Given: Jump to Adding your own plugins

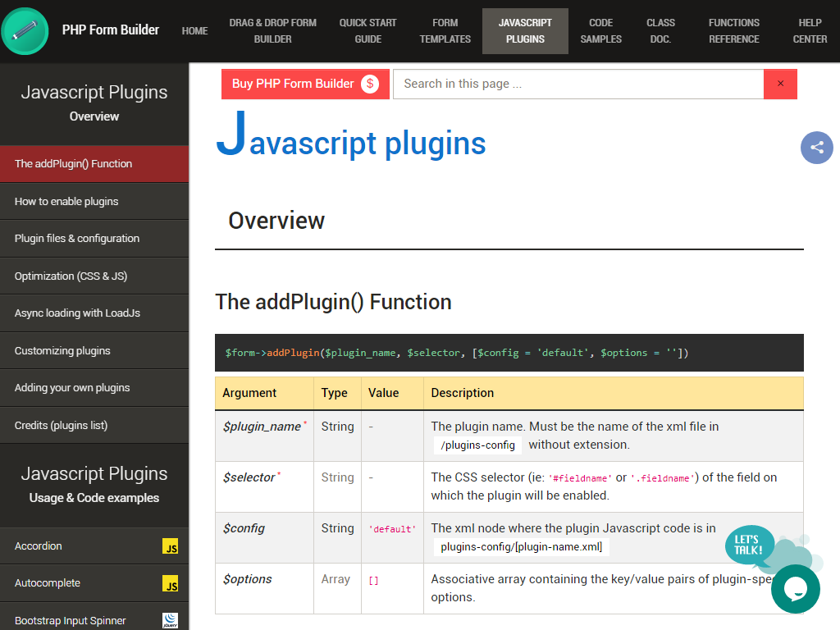Looking at the screenshot, I should [x=94, y=388].
